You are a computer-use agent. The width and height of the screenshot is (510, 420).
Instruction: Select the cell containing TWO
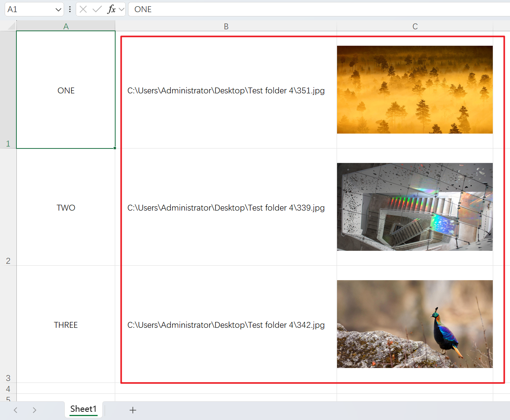pos(66,207)
